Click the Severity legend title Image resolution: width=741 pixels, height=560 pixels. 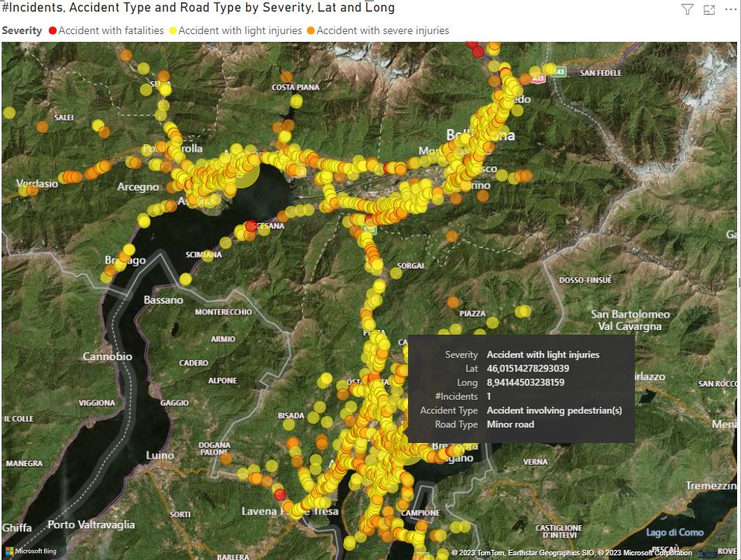22,31
